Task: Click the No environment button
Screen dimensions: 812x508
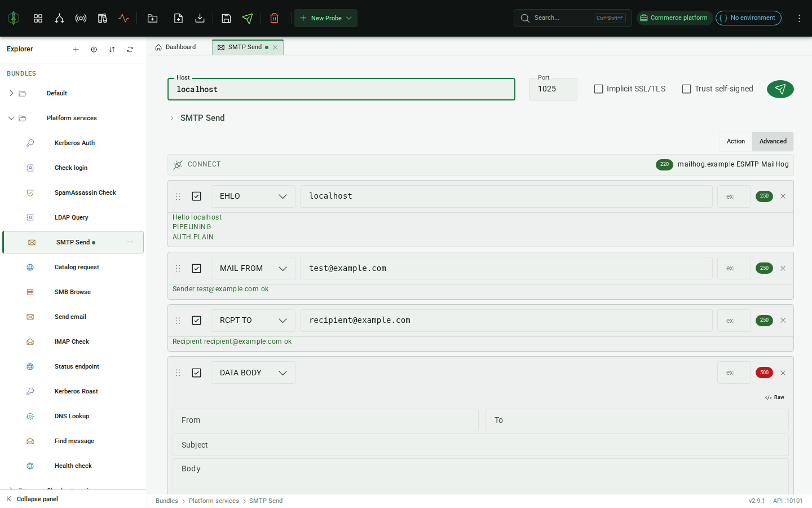Action: point(748,18)
